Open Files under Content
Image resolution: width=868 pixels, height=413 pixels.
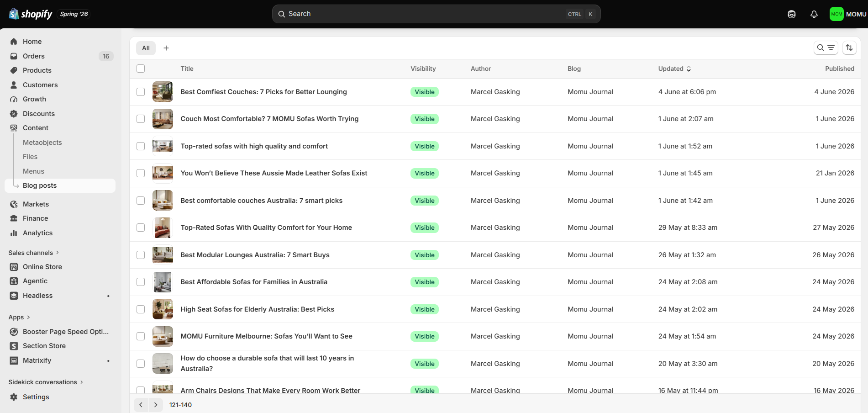30,157
